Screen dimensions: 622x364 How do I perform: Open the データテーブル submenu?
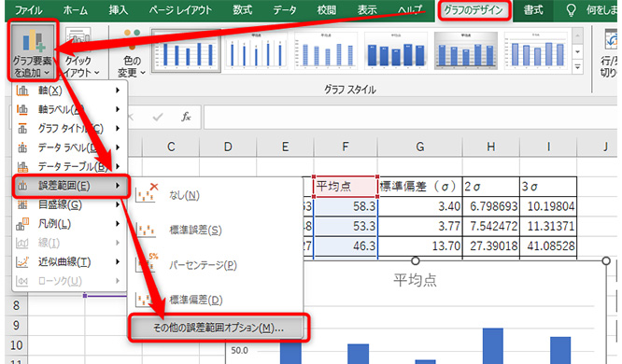click(x=68, y=166)
